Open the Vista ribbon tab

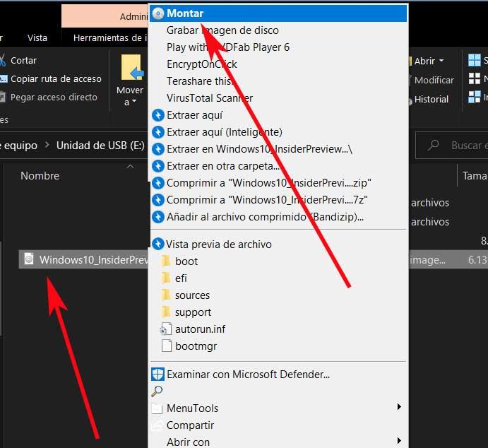[x=37, y=38]
